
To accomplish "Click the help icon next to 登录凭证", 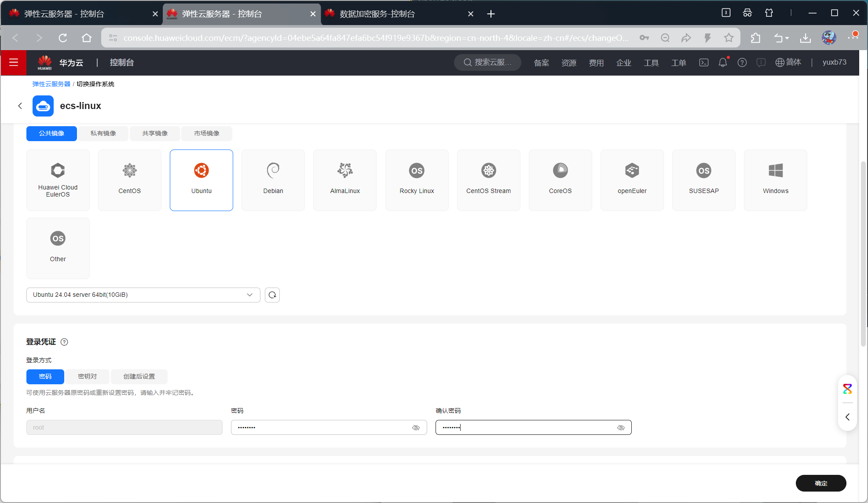I will pyautogui.click(x=64, y=342).
